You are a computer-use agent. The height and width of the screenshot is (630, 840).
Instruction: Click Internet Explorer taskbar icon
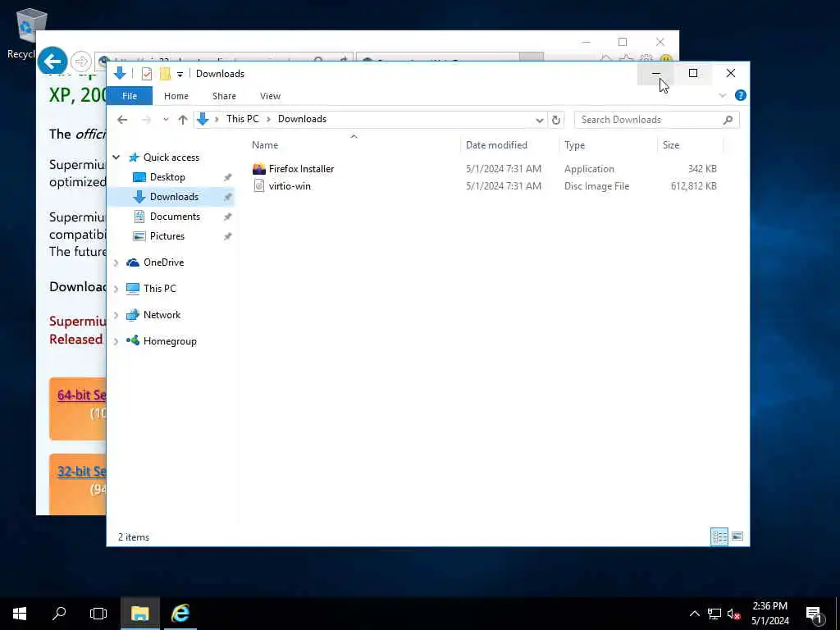pos(180,614)
